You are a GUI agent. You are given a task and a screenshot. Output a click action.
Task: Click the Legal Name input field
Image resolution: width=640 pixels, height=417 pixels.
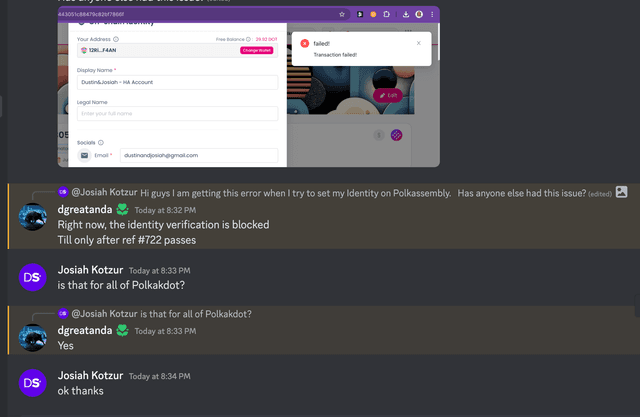point(177,113)
